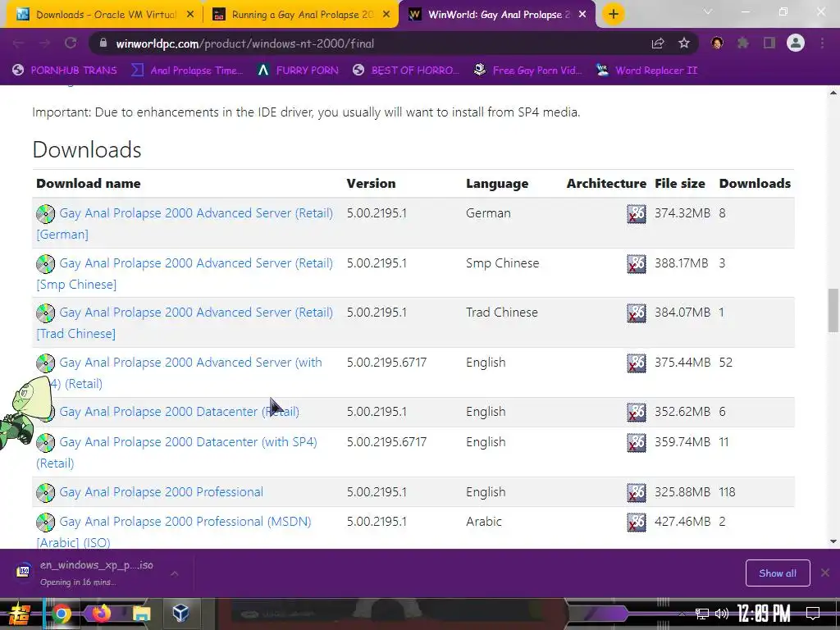The width and height of the screenshot is (840, 630).
Task: Open the Datacenter (with SP4) download link
Action: coord(176,453)
